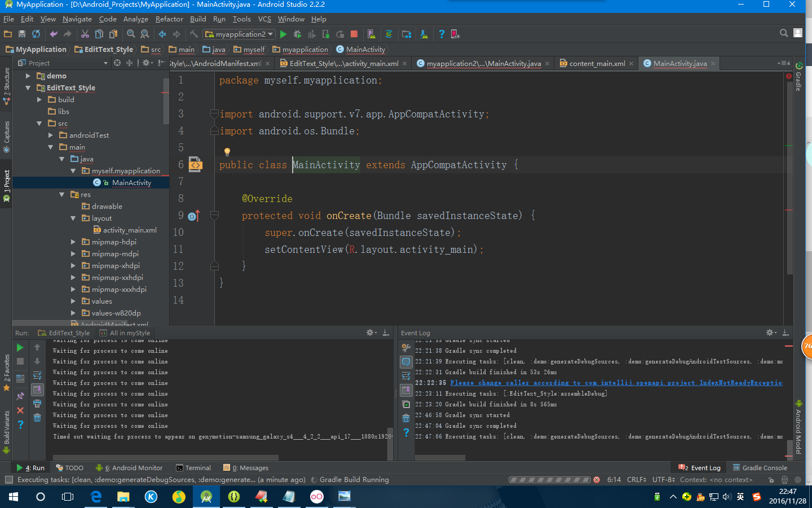812x508 pixels.
Task: Pin the Event Log messages toggle
Action: [x=407, y=362]
